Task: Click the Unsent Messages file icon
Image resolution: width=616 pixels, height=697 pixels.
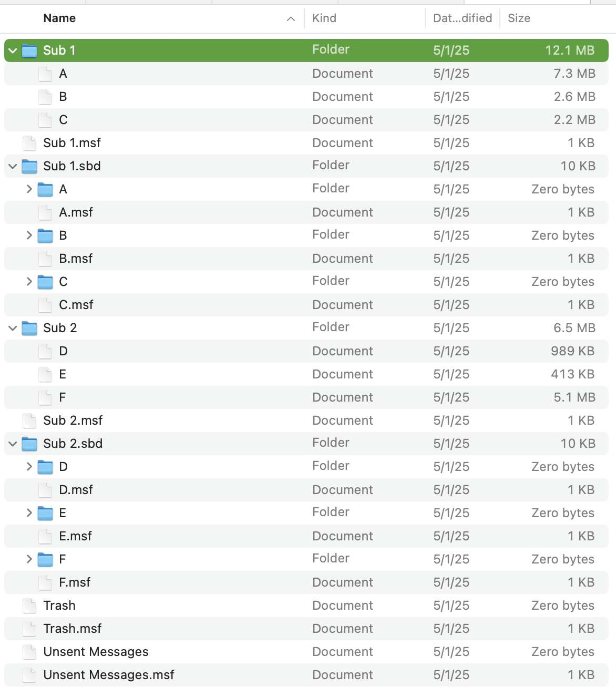Action: [29, 652]
